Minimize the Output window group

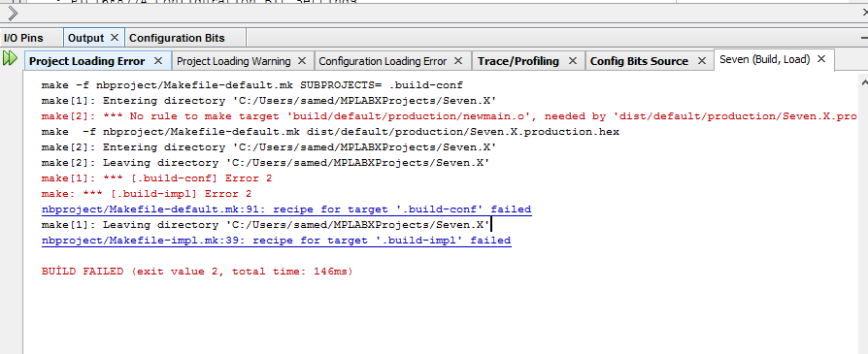[864, 39]
